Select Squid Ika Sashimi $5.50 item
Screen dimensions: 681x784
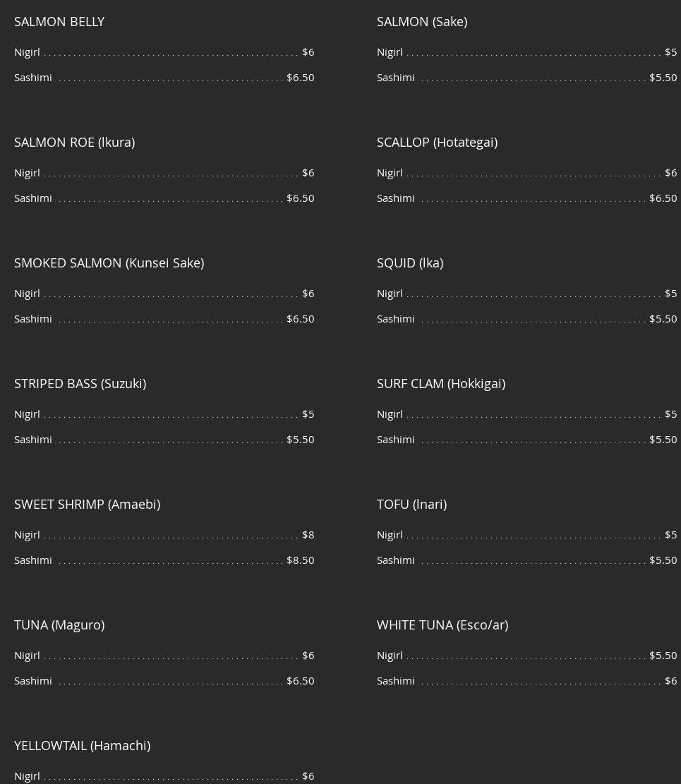(527, 319)
